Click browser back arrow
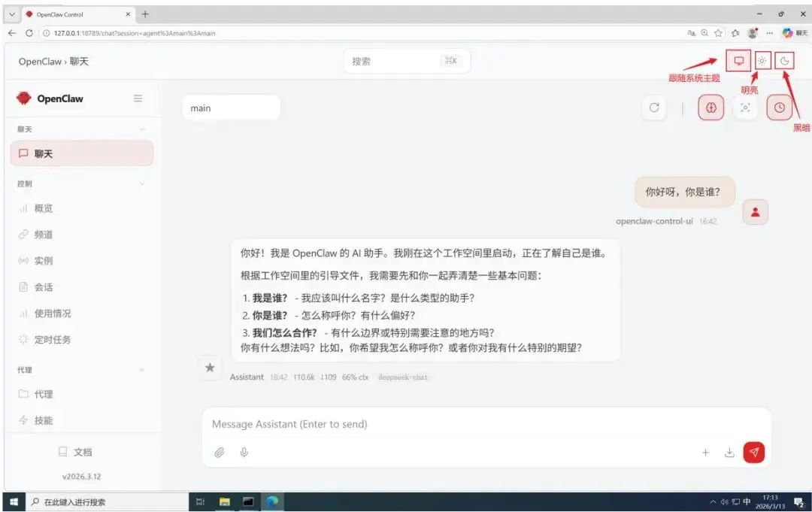This screenshot has height=512, width=812. point(12,32)
